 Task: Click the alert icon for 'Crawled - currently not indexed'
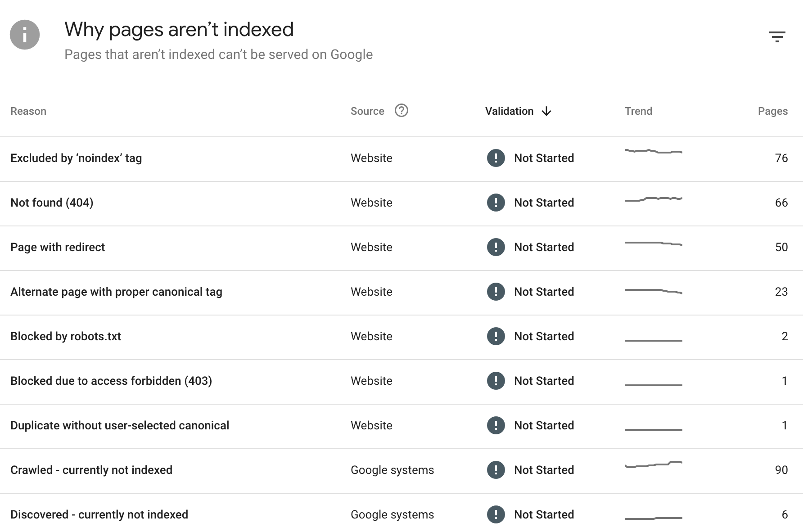click(496, 469)
